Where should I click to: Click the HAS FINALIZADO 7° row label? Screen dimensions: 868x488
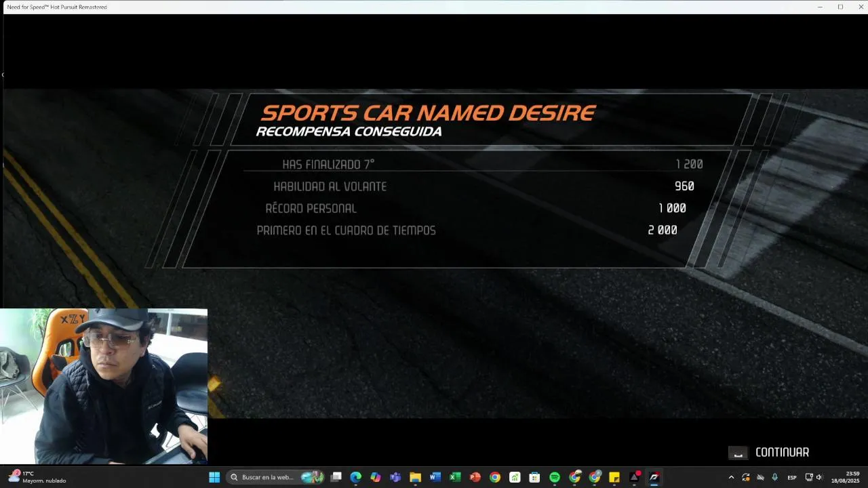[328, 165]
